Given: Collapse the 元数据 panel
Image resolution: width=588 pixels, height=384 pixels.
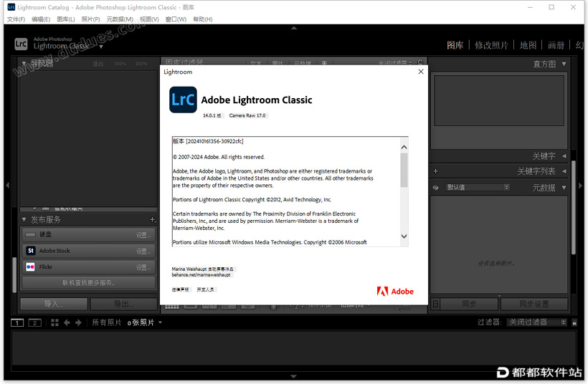Looking at the screenshot, I should pos(564,188).
